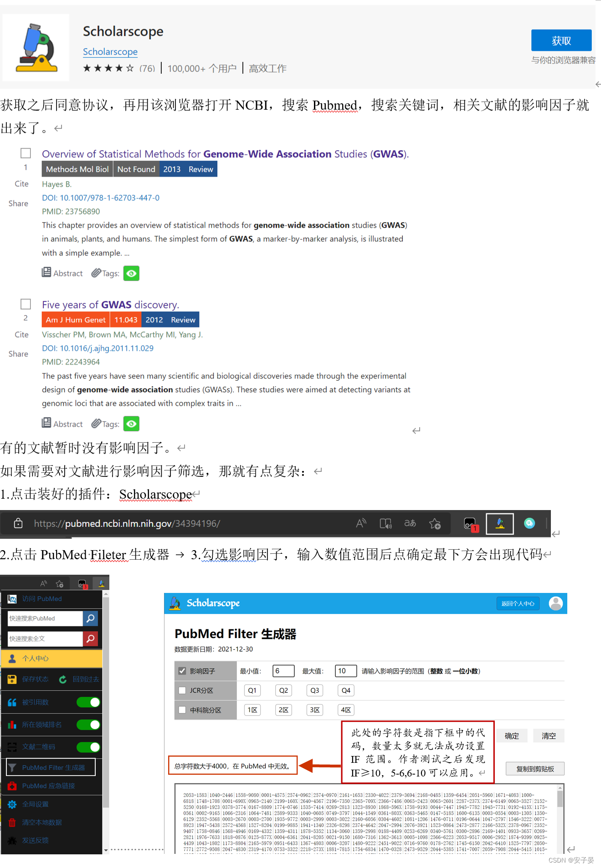Click the Am J Hum Genet journal badge
Image resolution: width=601 pixels, height=868 pixels.
click(x=76, y=320)
